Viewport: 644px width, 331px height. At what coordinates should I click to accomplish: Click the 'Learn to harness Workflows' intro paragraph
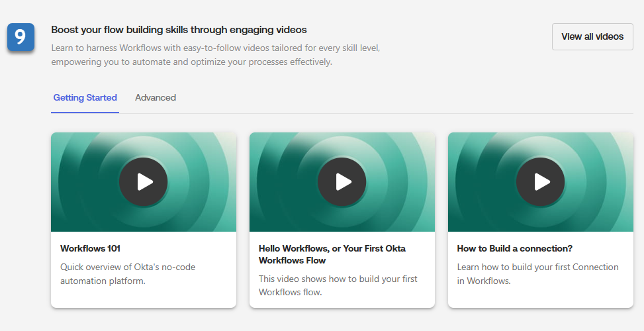coord(215,56)
